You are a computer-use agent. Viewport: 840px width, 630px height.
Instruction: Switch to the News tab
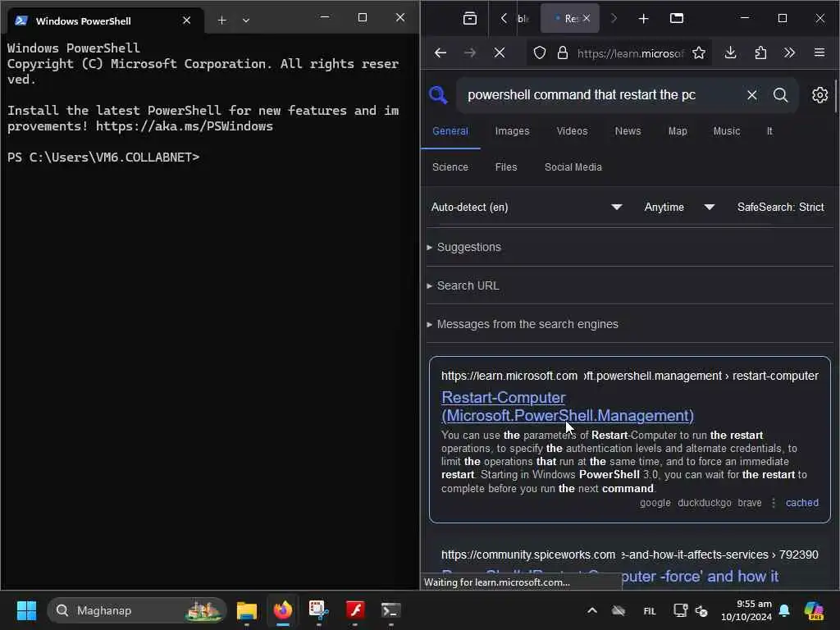point(628,130)
